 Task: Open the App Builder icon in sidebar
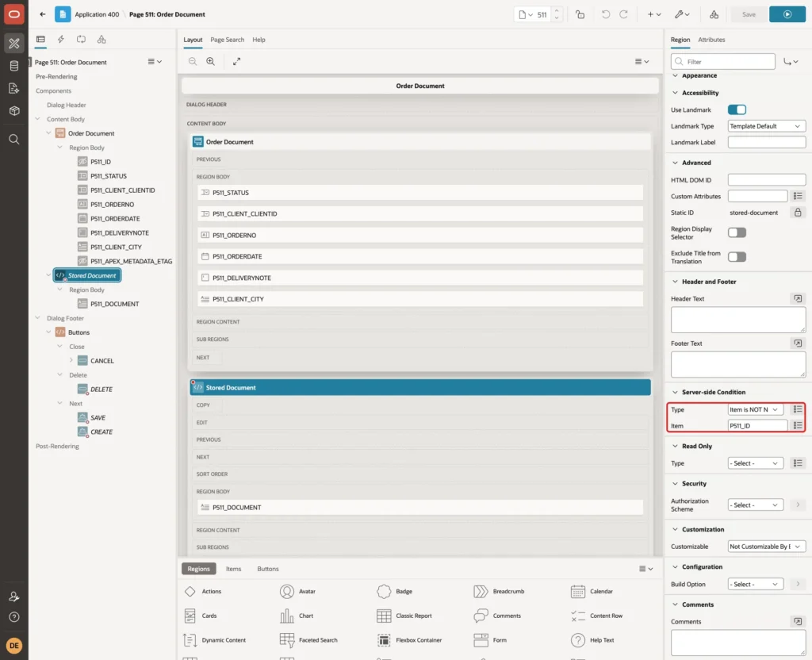[x=14, y=43]
